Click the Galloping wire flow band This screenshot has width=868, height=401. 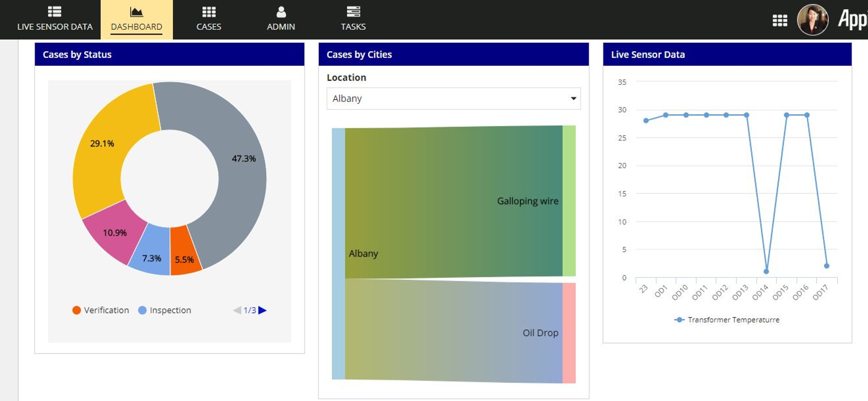click(453, 202)
